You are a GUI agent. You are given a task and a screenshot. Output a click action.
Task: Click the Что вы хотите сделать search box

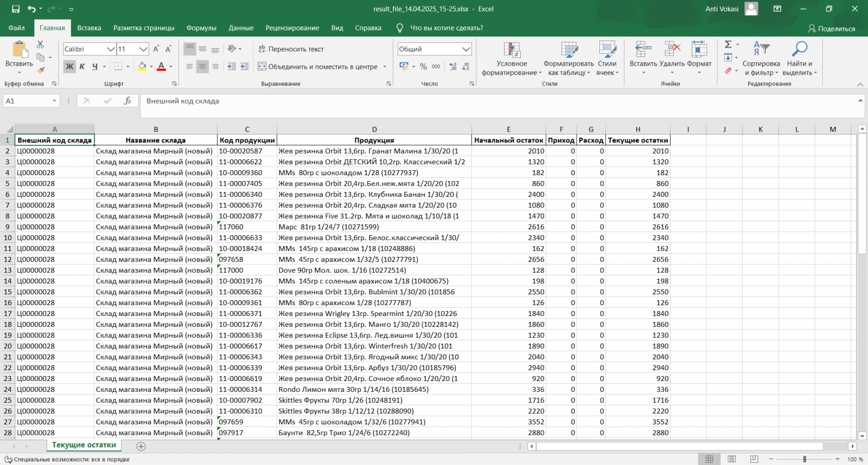coord(440,28)
